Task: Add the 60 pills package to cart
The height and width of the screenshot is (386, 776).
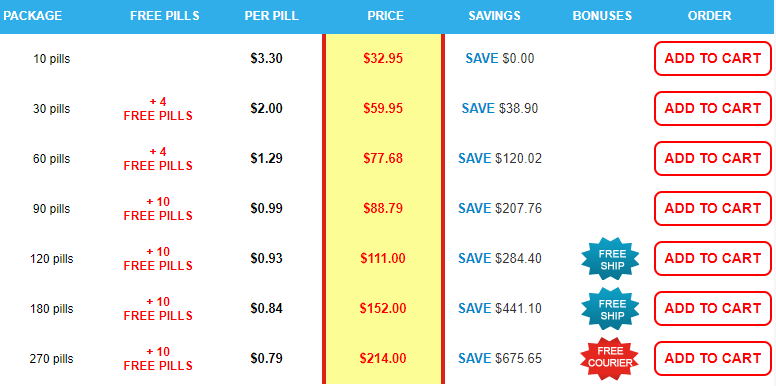Action: coord(713,158)
